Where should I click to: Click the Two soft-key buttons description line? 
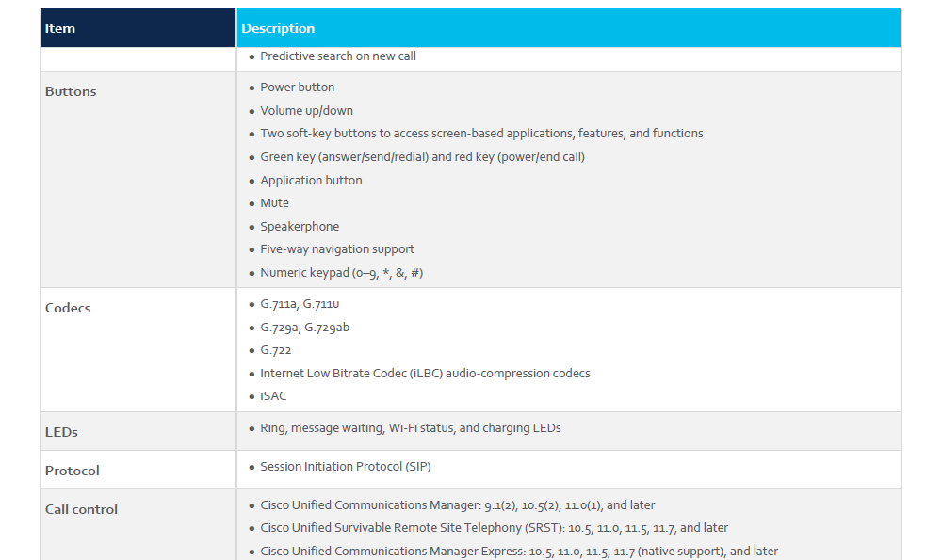(x=481, y=134)
